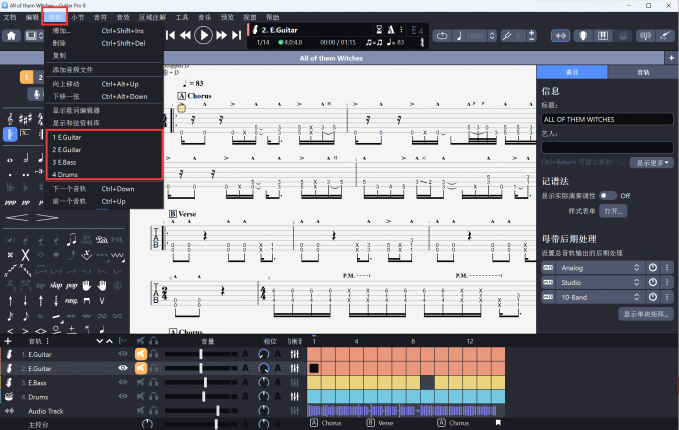The width and height of the screenshot is (679, 430).
Task: Click the 显示单块矩阵... button
Action: tap(646, 314)
